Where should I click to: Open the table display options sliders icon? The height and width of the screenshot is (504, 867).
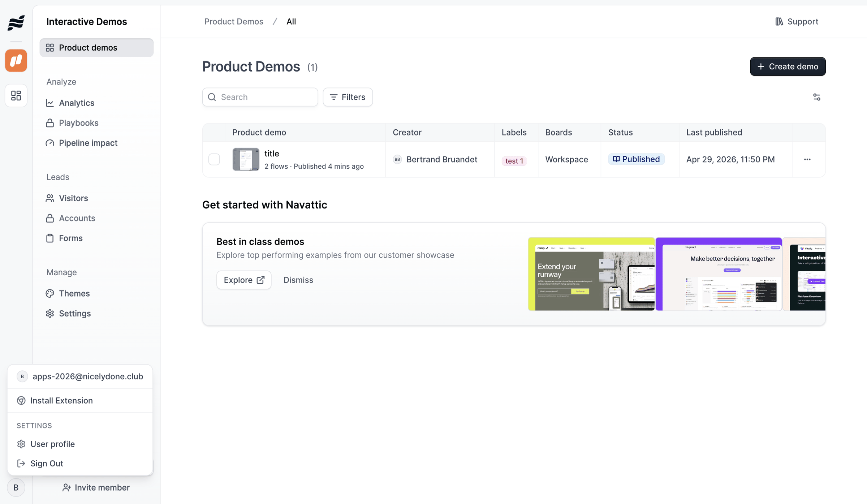tap(816, 97)
